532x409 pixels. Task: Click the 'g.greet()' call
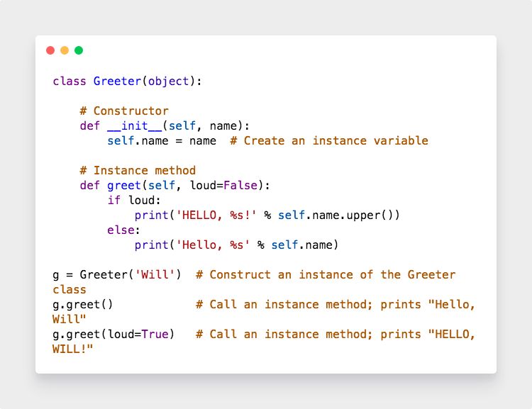[82, 305]
